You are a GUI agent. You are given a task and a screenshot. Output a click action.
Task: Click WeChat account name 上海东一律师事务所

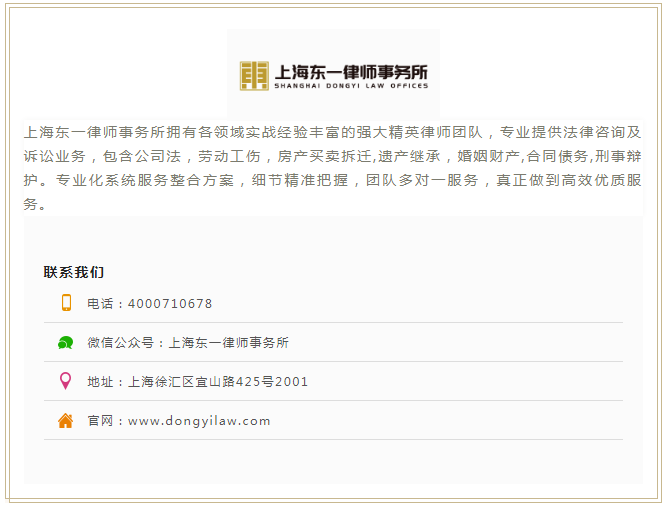229,343
